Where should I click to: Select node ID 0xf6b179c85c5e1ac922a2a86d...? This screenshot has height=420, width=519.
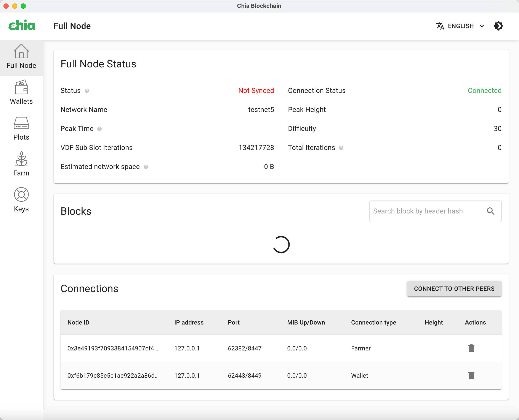pos(113,375)
